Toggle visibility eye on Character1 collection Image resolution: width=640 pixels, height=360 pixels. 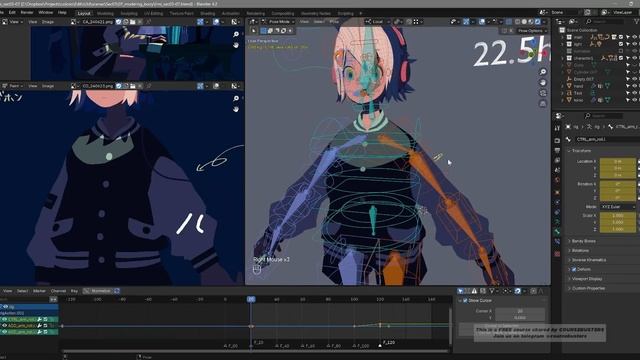click(634, 58)
